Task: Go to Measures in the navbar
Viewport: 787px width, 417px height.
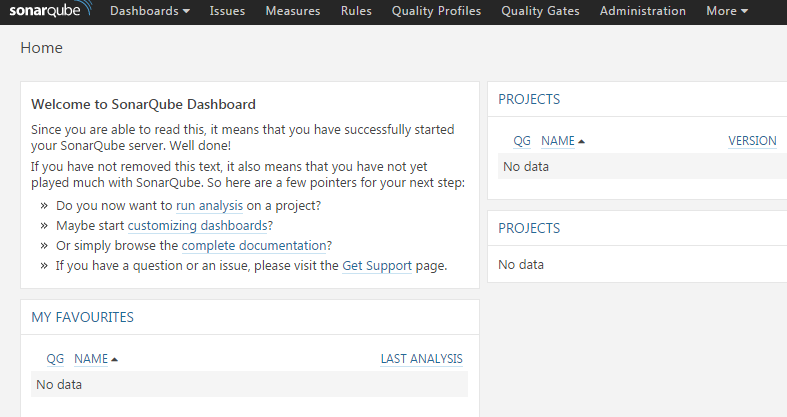Action: pyautogui.click(x=293, y=11)
